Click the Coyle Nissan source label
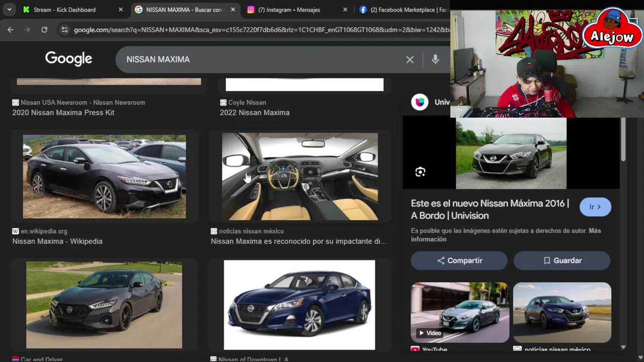Image resolution: width=644 pixels, height=362 pixels. point(247,103)
